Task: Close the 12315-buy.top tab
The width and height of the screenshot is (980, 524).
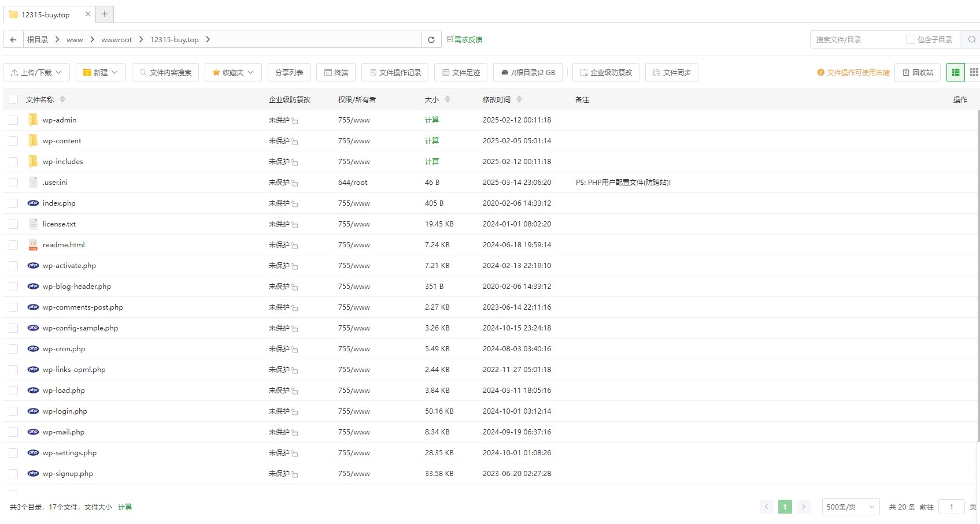Action: pos(88,14)
